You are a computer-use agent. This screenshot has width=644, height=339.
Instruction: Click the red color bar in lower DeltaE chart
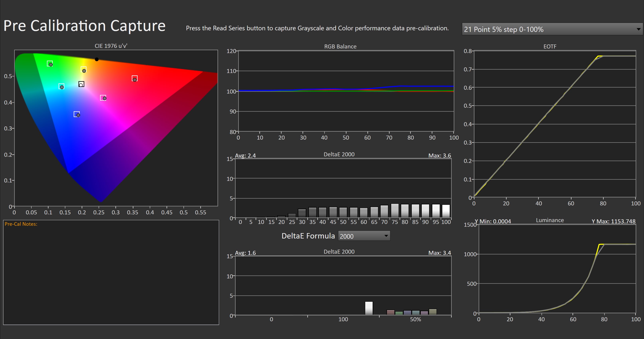(391, 312)
